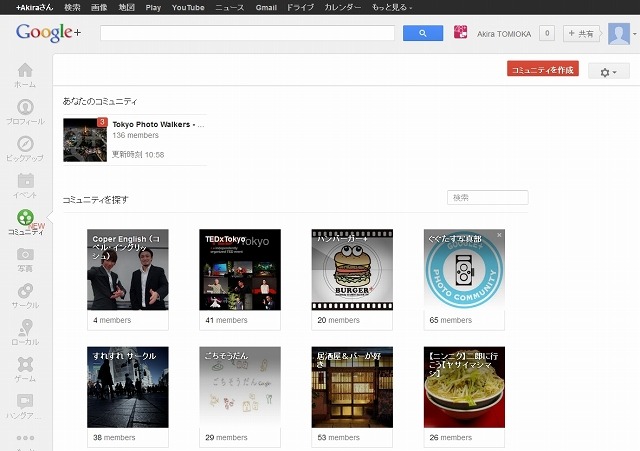Open the Akira TOMIOKA name link
Screen dimensions: 640x451
[504, 34]
